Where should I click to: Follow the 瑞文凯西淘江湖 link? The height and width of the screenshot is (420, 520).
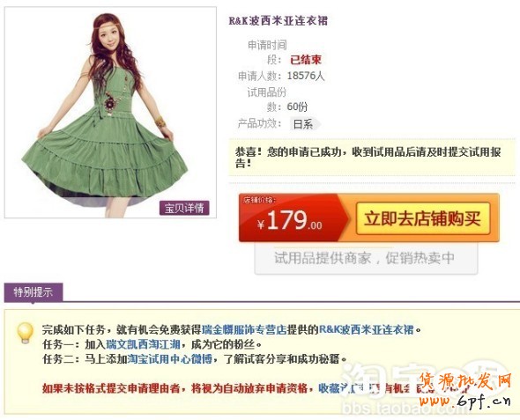tap(143, 344)
